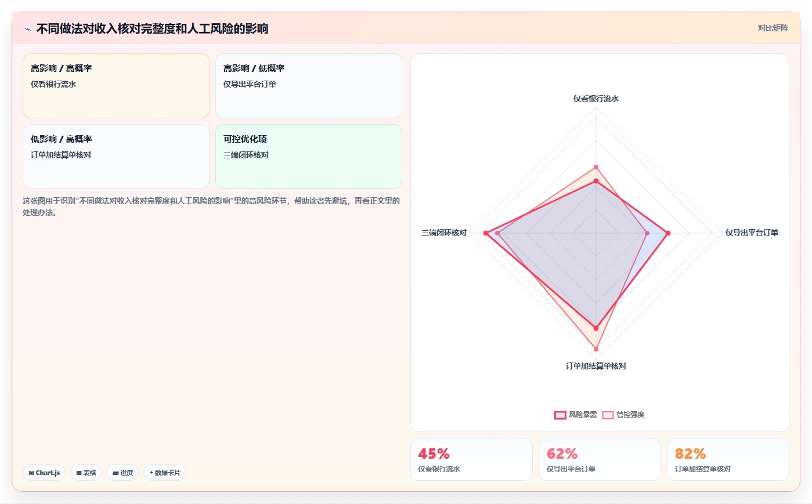This screenshot has width=812, height=504.
Task: Open the 62% 仅导出平台订单 stat card
Action: pos(600,459)
